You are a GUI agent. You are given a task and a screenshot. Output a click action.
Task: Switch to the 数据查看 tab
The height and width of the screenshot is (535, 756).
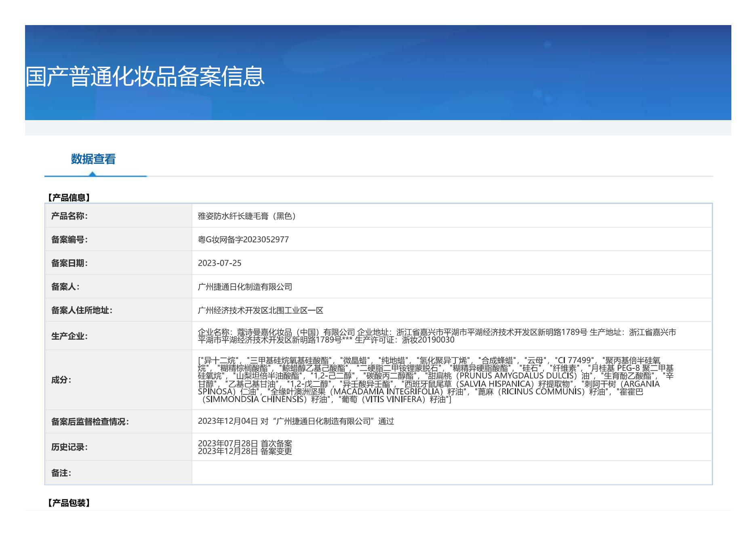coord(93,159)
